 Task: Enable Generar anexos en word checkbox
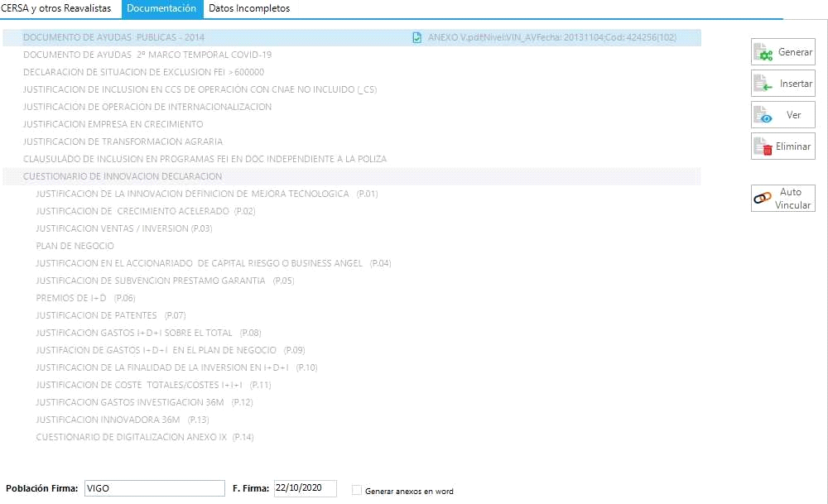[x=357, y=490]
